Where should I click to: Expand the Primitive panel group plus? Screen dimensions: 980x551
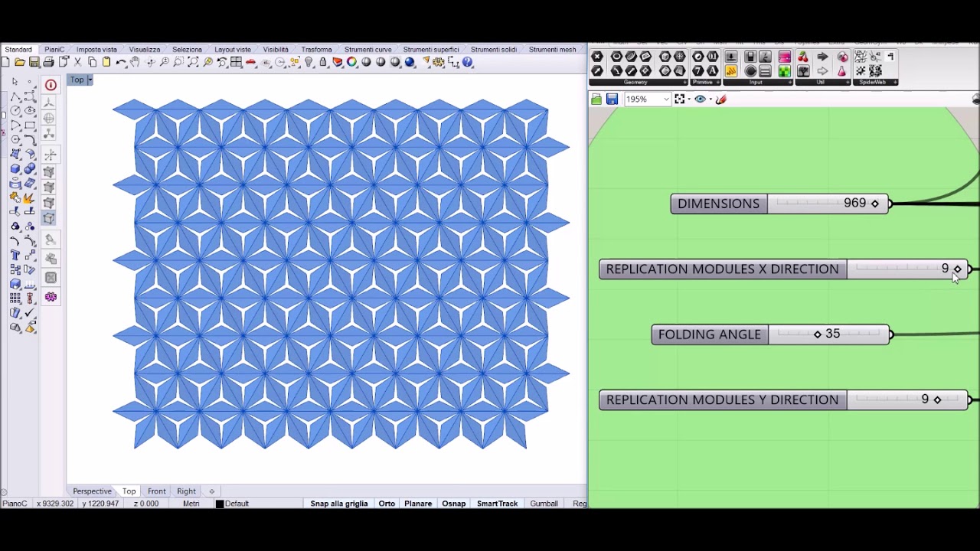tap(718, 82)
